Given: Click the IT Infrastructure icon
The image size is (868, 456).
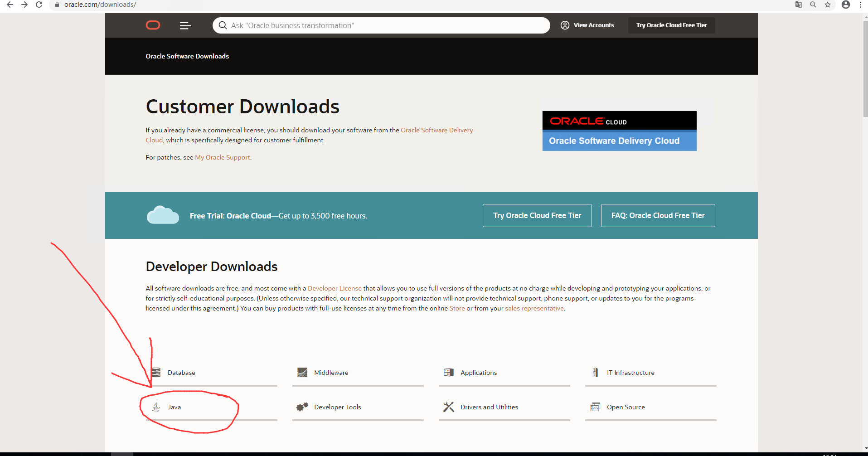Looking at the screenshot, I should 595,373.
